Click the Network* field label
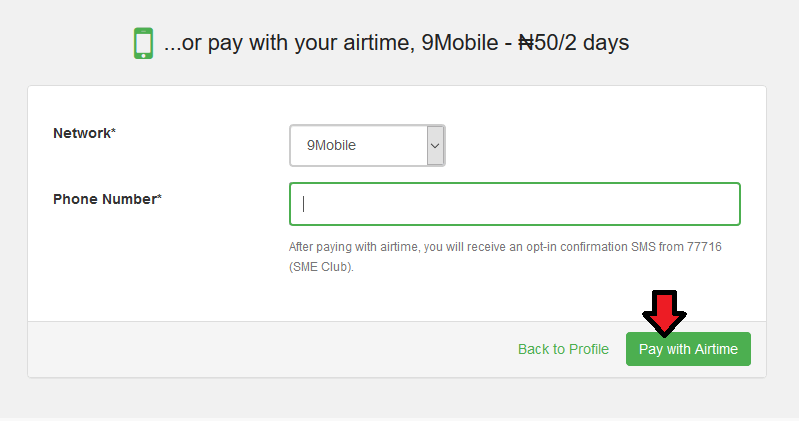The height and width of the screenshot is (421, 799). [x=85, y=133]
